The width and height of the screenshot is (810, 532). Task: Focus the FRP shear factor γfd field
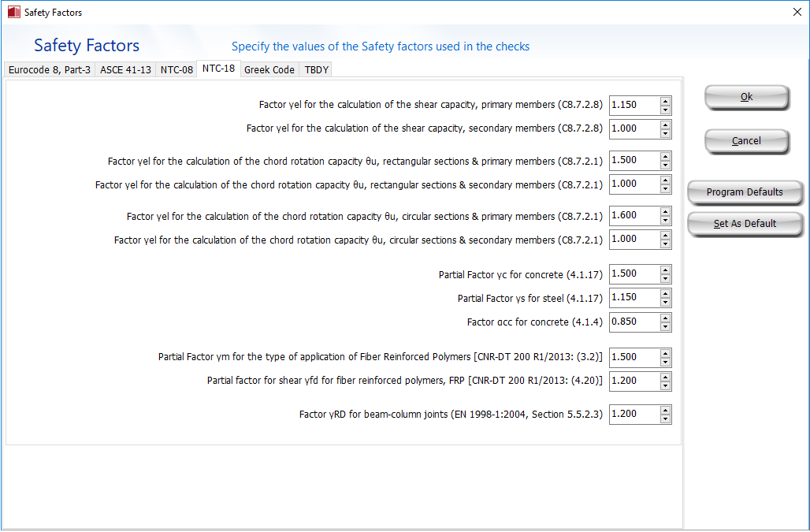tap(634, 381)
